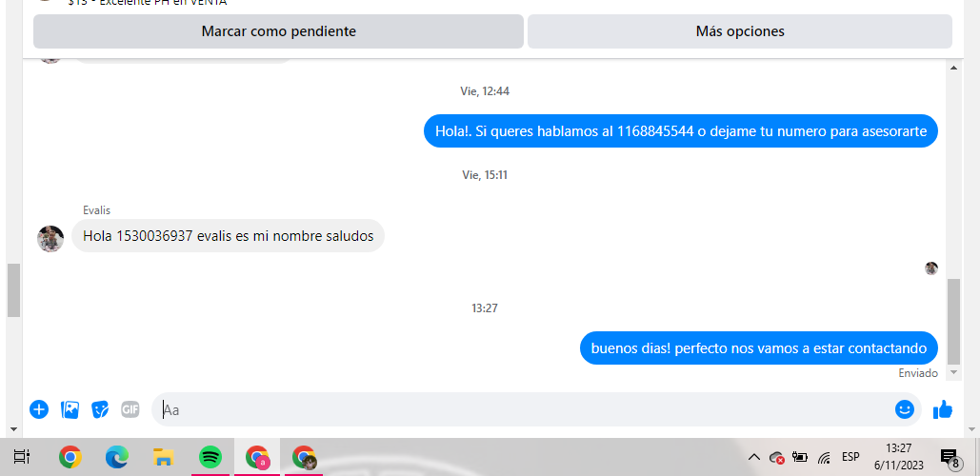Click the chat scrollbar down arrow

pyautogui.click(x=953, y=372)
